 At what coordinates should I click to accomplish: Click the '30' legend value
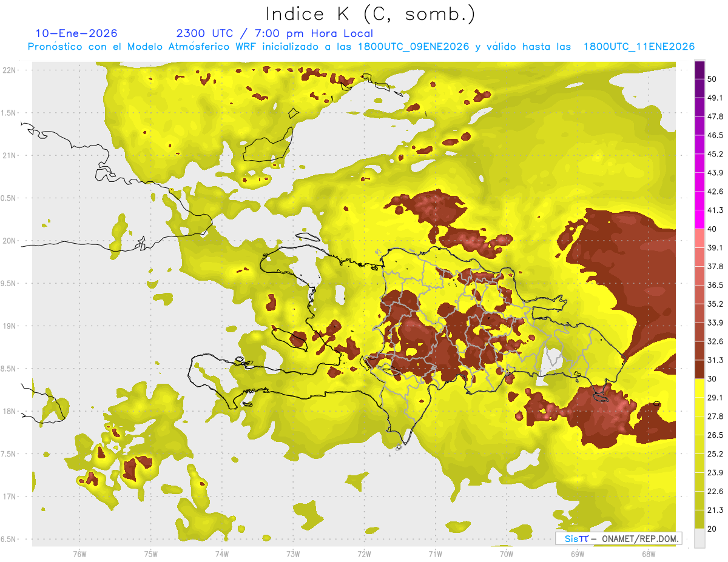coord(712,379)
